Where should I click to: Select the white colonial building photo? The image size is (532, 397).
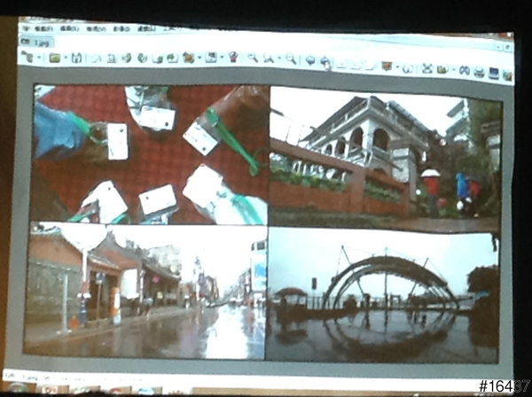coord(385,155)
